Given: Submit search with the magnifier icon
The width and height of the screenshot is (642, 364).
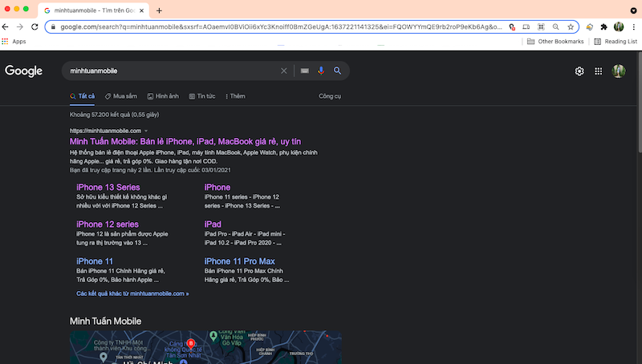Looking at the screenshot, I should [x=337, y=71].
